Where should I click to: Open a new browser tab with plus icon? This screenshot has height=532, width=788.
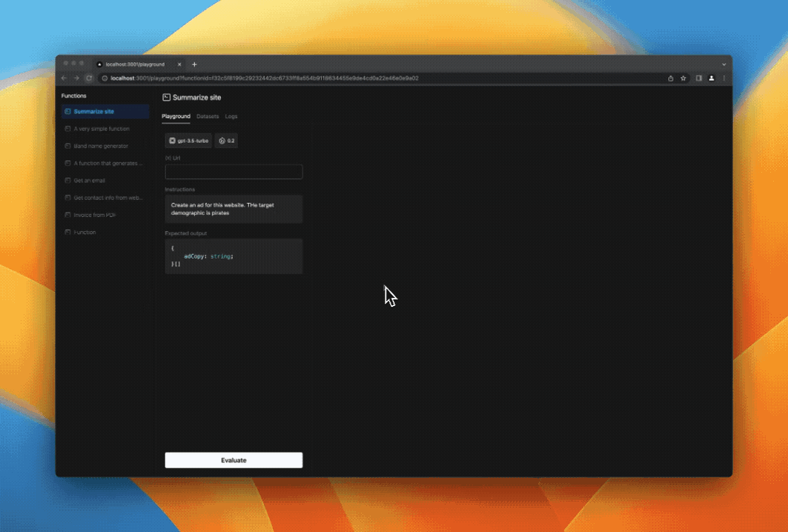tap(194, 64)
